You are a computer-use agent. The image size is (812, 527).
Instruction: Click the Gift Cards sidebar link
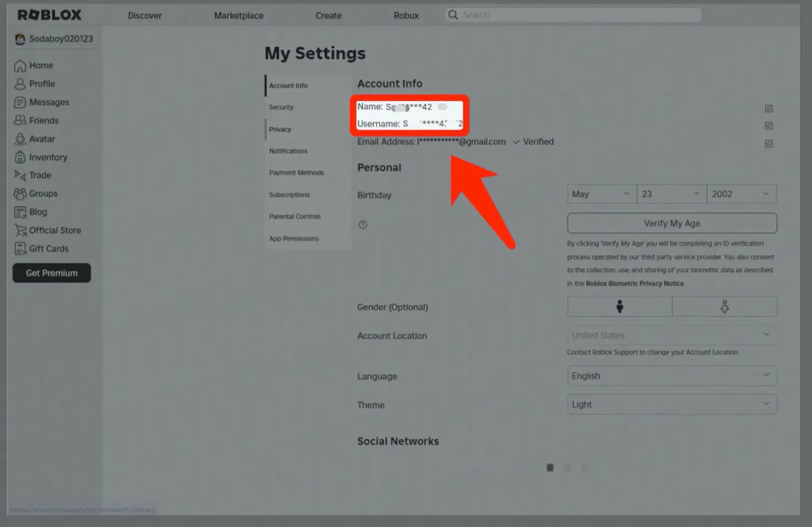(49, 249)
